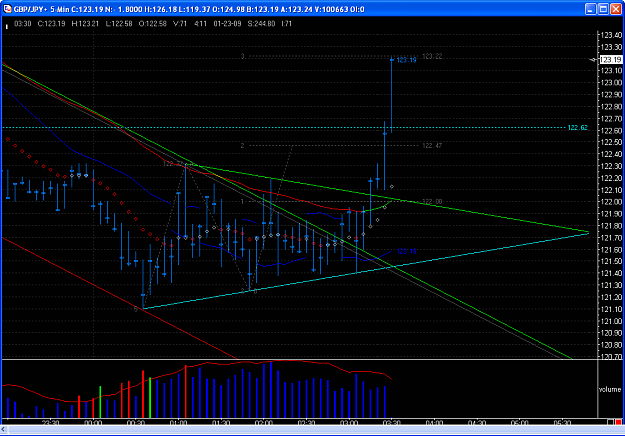Click the S:244.80 value in data line
This screenshot has height=436, width=625.
point(261,24)
